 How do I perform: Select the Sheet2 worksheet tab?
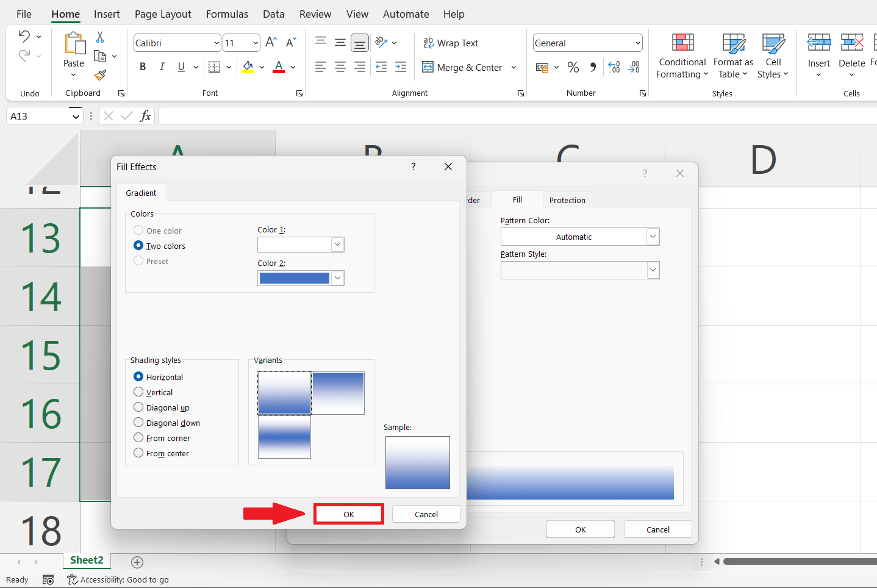point(86,560)
